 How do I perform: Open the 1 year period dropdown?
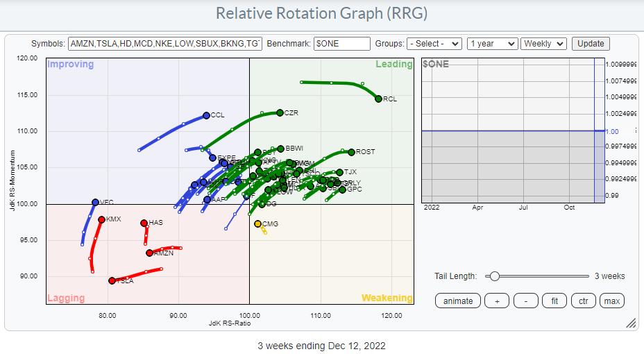point(492,44)
